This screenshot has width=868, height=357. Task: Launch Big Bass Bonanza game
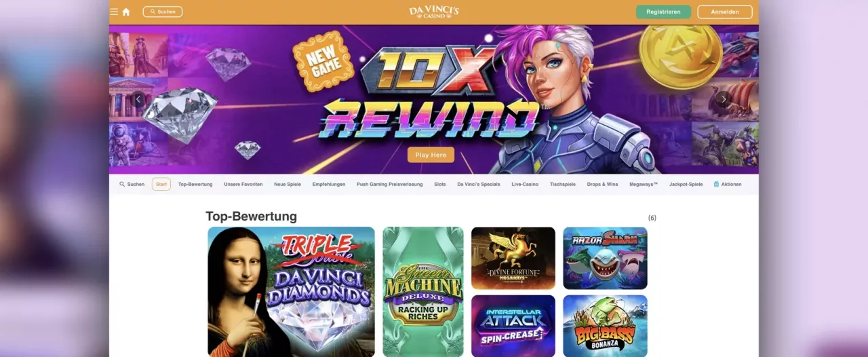click(605, 326)
